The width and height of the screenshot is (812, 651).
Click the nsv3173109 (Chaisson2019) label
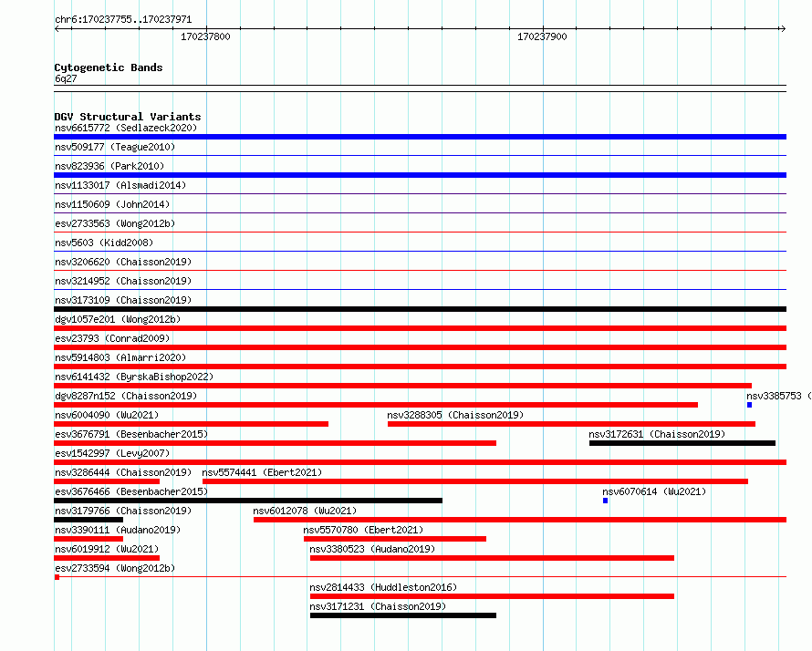123,300
